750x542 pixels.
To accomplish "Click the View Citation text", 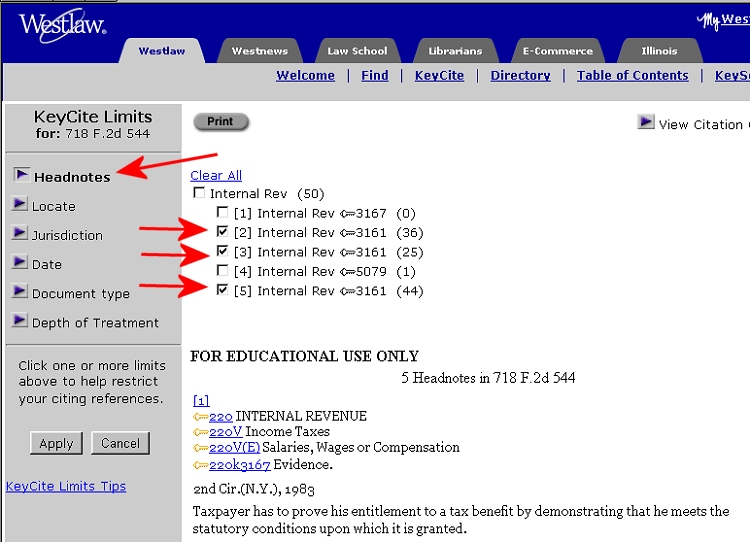I will [701, 125].
